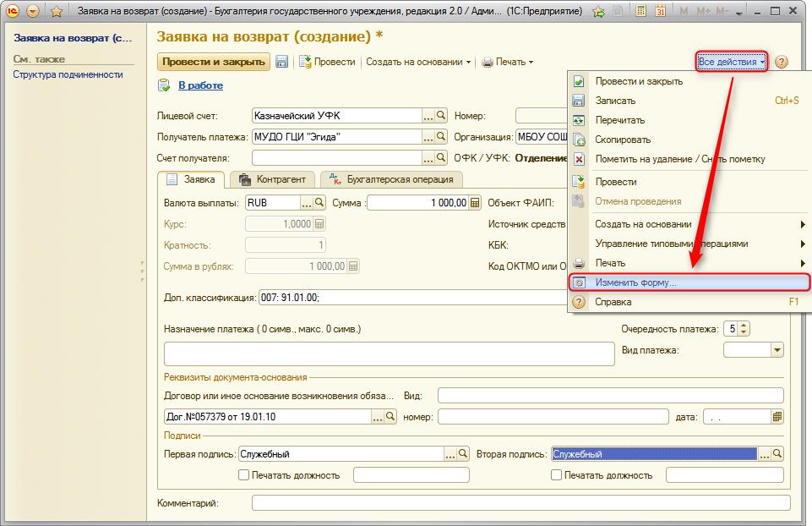Open calculator for Сумма field

(475, 203)
